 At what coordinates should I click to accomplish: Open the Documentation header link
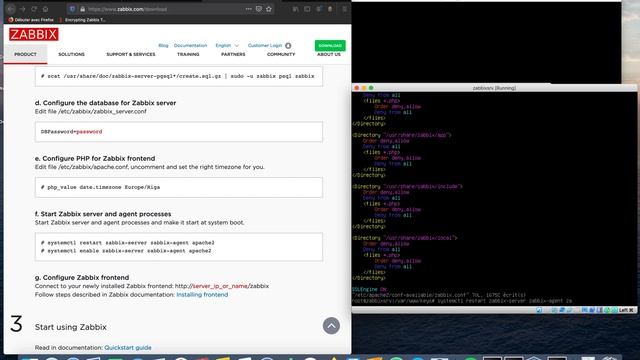pyautogui.click(x=190, y=45)
